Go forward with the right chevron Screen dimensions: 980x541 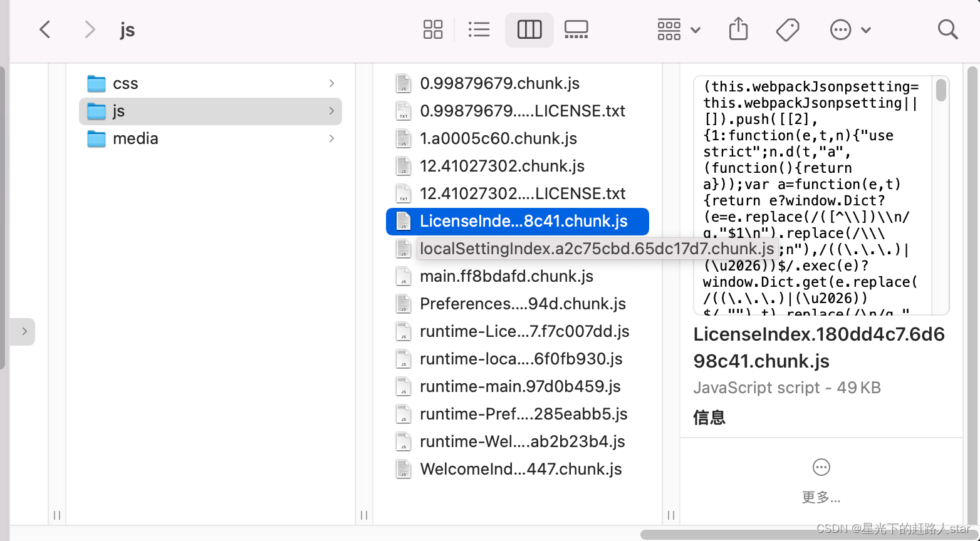90,29
